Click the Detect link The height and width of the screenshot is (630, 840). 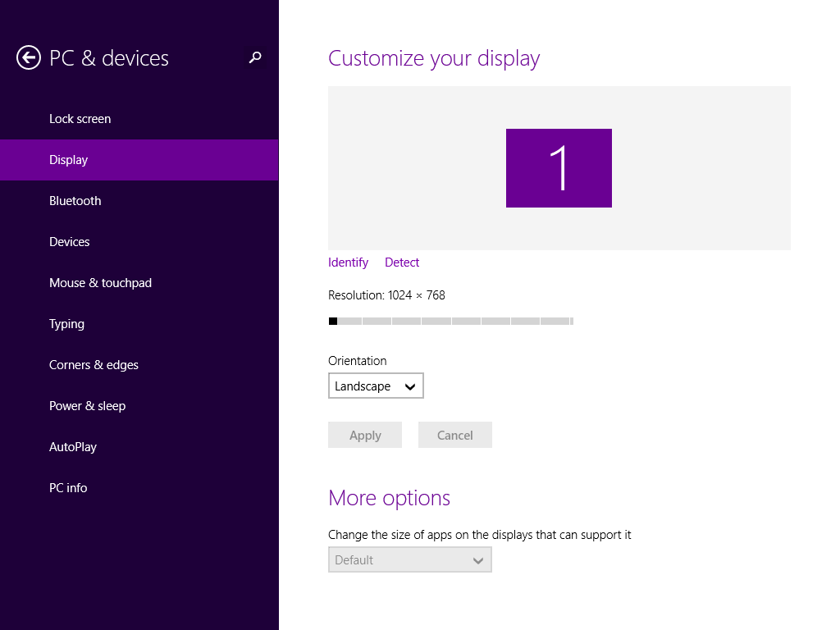[x=402, y=262]
